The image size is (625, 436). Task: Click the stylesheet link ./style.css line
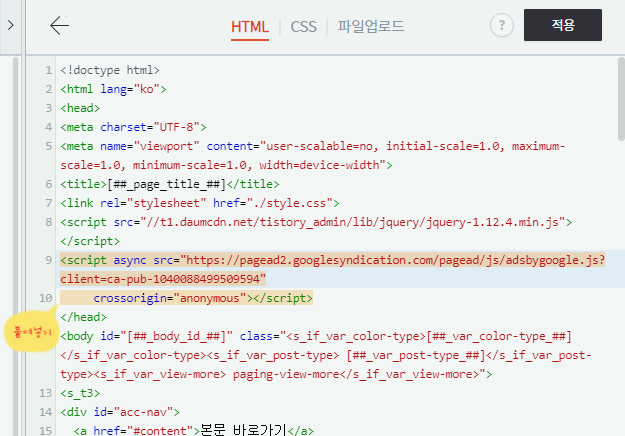point(200,203)
